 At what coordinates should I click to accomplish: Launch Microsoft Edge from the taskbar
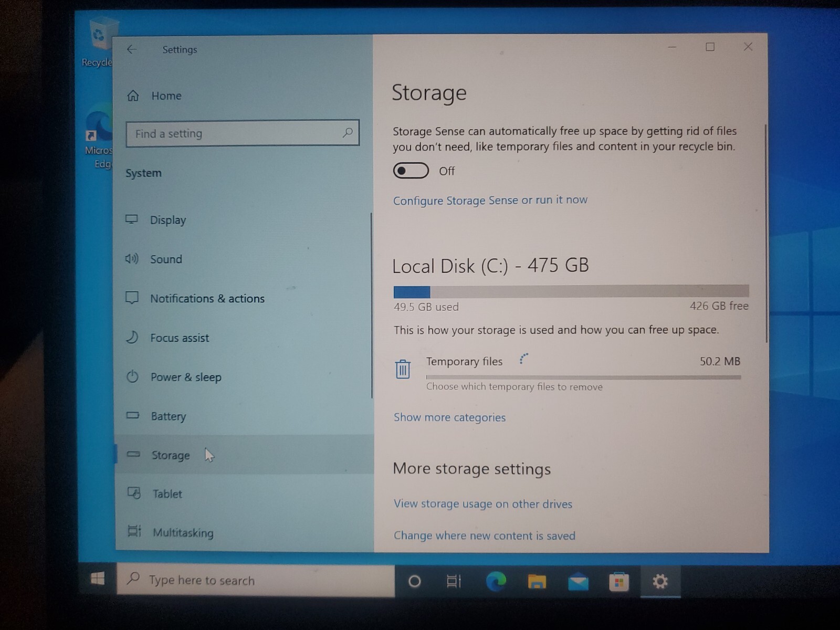coord(496,581)
